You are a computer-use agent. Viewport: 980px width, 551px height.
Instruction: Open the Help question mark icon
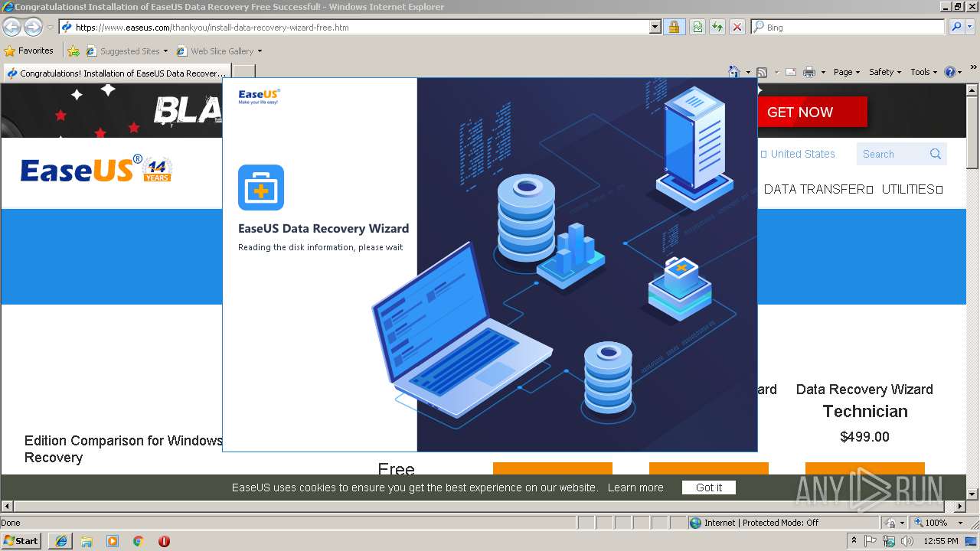tap(950, 72)
